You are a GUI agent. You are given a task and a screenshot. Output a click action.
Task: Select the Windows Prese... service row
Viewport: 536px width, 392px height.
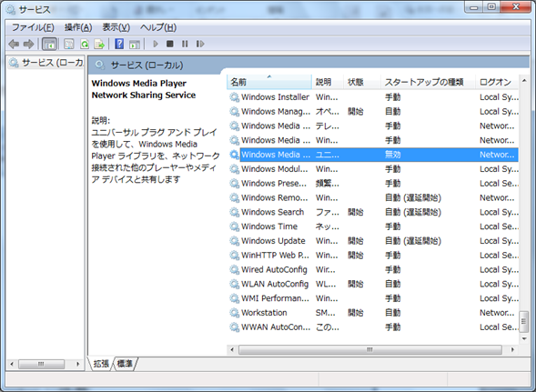pyautogui.click(x=373, y=183)
